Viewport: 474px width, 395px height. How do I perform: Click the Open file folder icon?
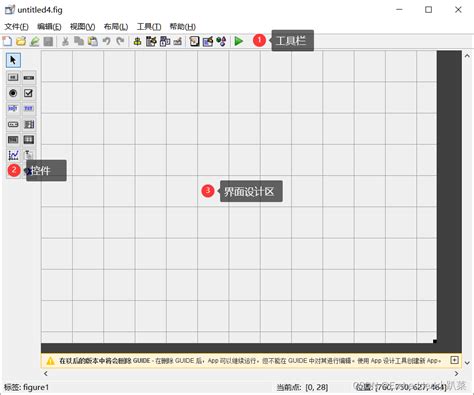tap(21, 41)
